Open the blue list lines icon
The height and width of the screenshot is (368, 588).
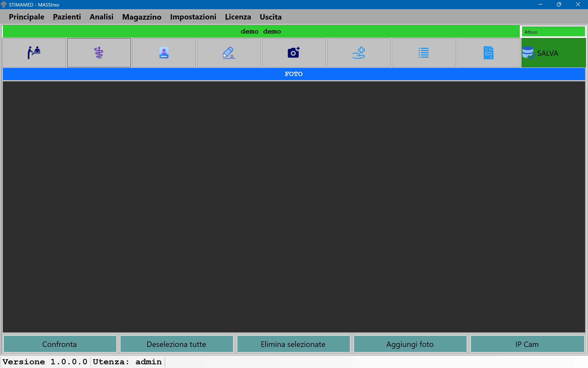pyautogui.click(x=423, y=53)
